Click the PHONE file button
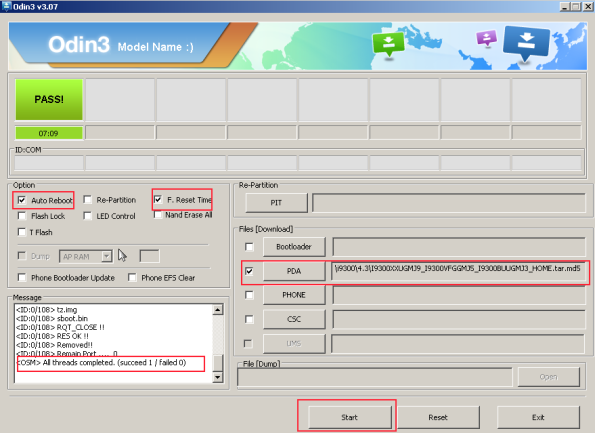Image resolution: width=595 pixels, height=433 pixels. point(294,295)
